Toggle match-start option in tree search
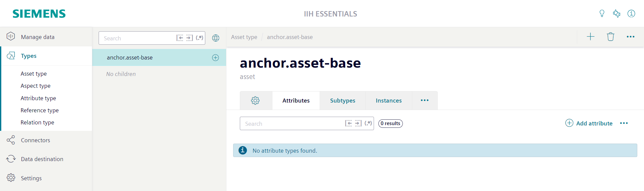Image resolution: width=644 pixels, height=191 pixels. (180, 38)
